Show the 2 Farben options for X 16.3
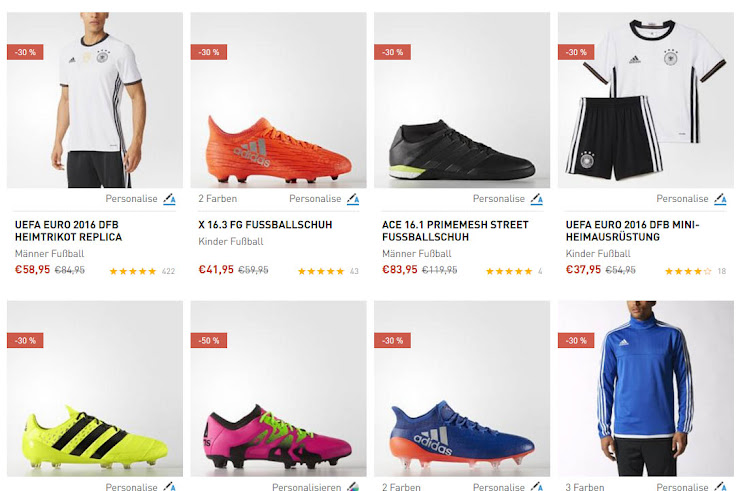This screenshot has height=491, width=738. coord(216,199)
